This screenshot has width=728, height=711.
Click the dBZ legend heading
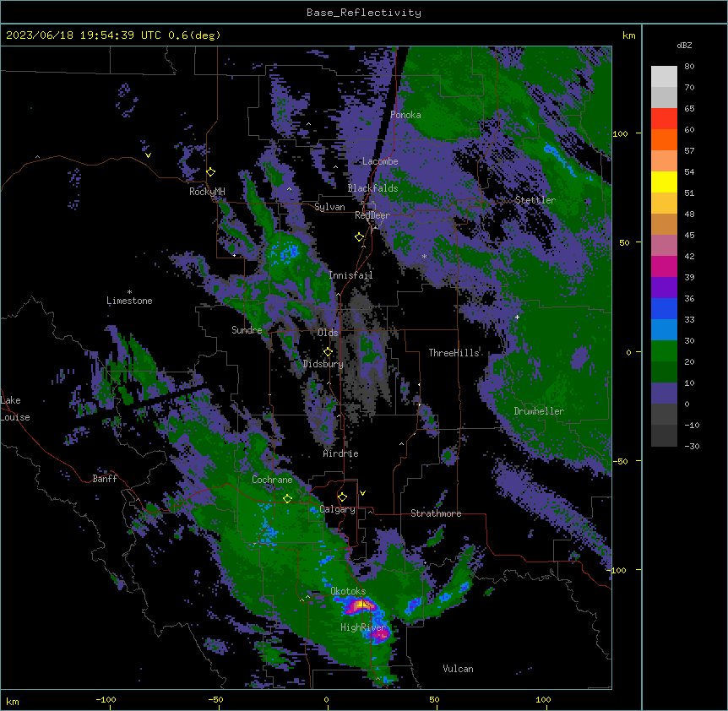pyautogui.click(x=684, y=46)
